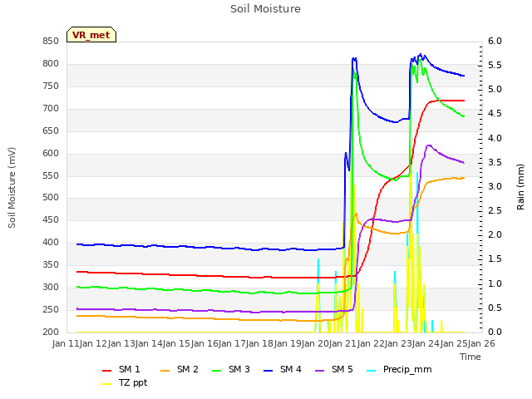Click the orange SM 2 legend swatch
The height and width of the screenshot is (399, 532).
click(x=165, y=371)
